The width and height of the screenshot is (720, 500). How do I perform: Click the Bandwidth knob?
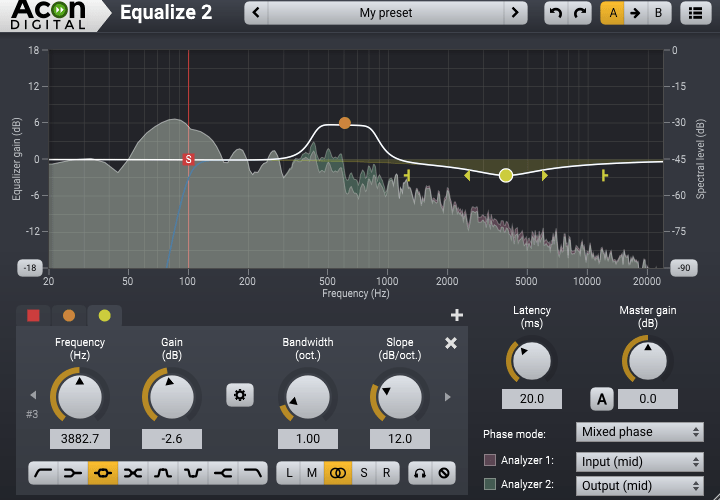pos(308,397)
